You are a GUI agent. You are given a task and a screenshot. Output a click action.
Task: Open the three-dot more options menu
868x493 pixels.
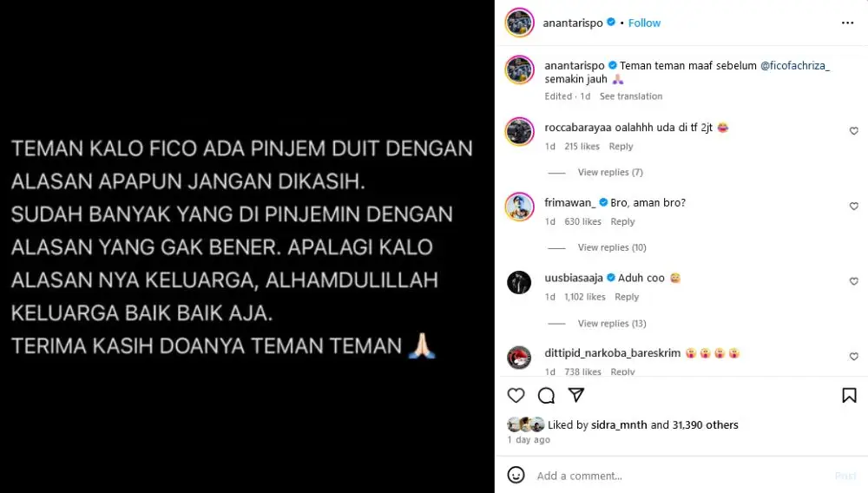pyautogui.click(x=847, y=23)
